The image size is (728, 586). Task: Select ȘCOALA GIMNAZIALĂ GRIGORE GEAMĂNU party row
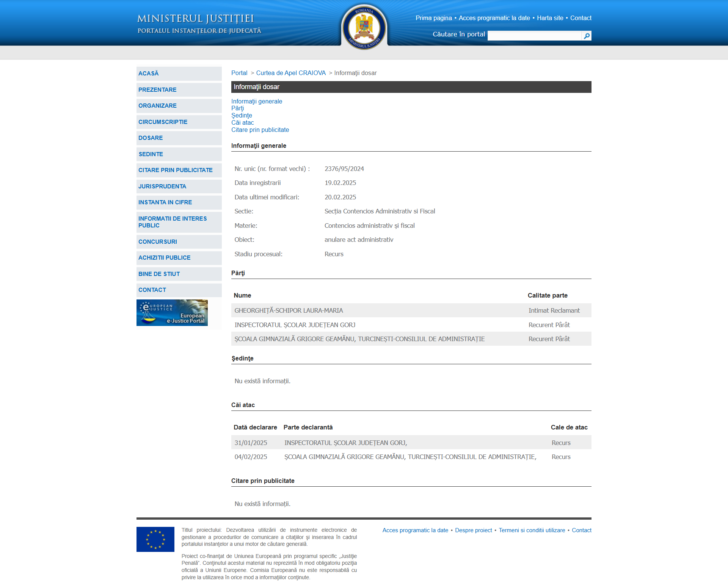pos(411,339)
